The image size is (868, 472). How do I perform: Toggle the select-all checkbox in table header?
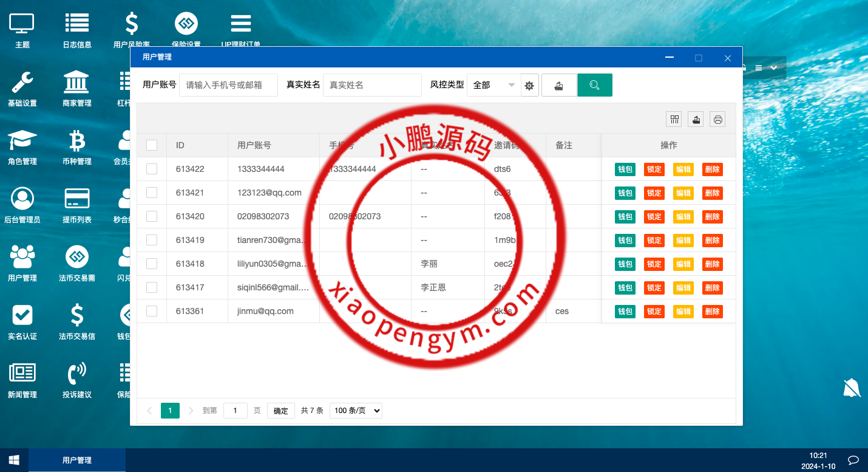[152, 145]
